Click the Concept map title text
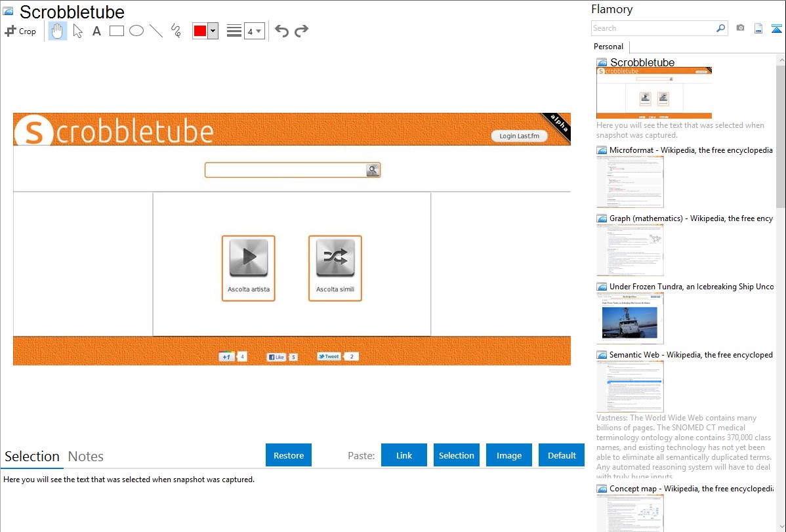 coord(691,488)
